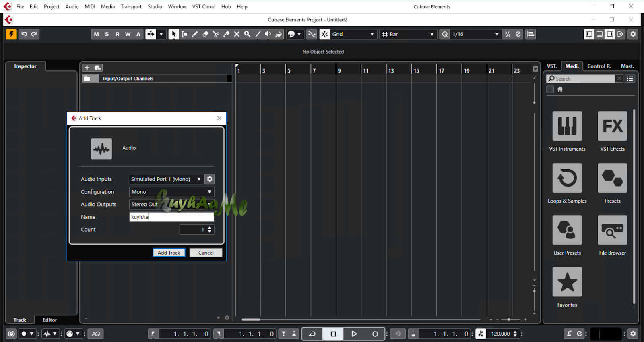The width and height of the screenshot is (644, 342).
Task: Open the Presets tile
Action: pos(612,178)
